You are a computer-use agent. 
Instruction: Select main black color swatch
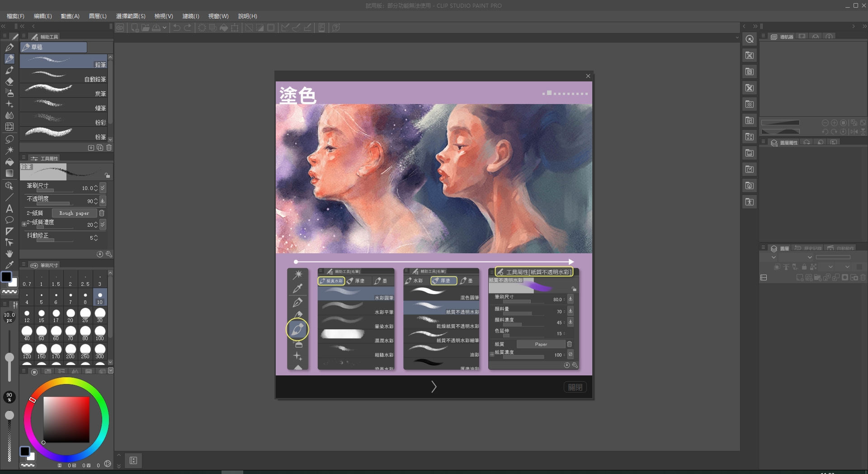[7, 277]
